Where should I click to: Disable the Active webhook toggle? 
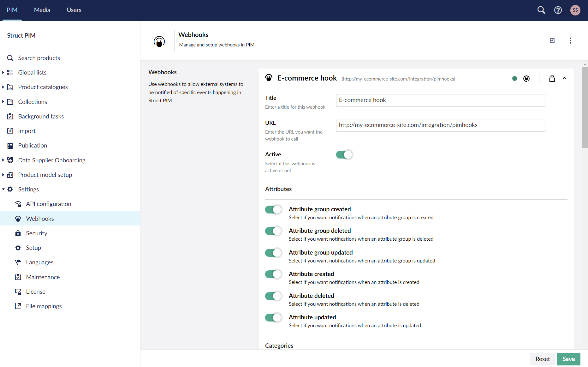pos(344,155)
